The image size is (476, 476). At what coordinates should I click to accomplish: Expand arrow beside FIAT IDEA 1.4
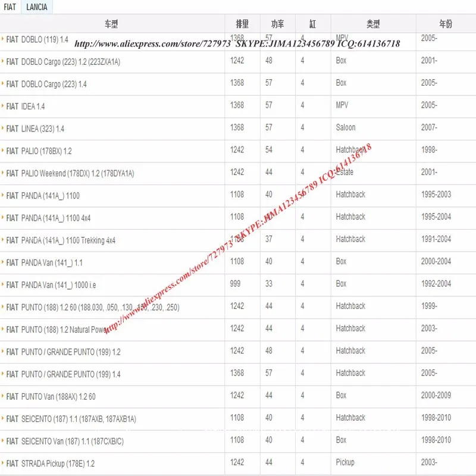click(2, 106)
